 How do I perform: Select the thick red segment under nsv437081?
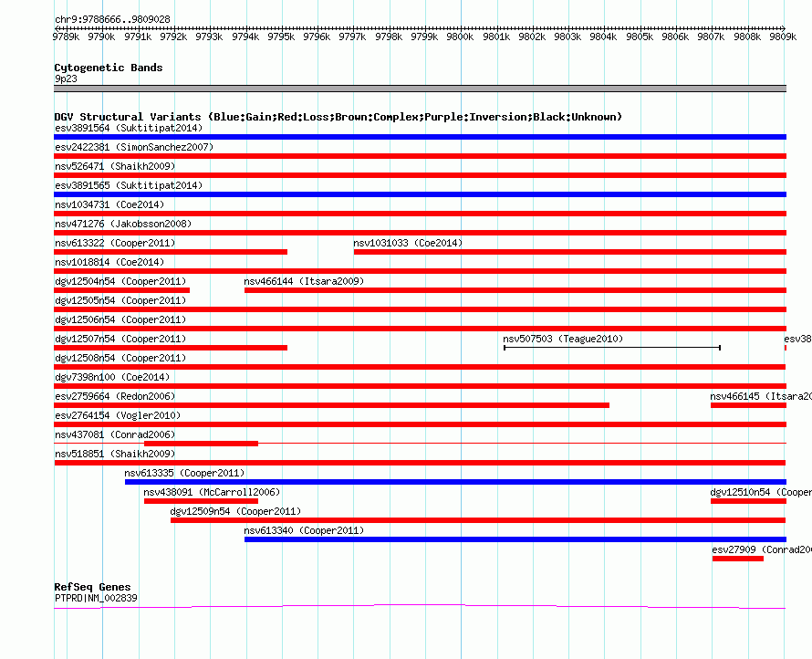[x=201, y=444]
